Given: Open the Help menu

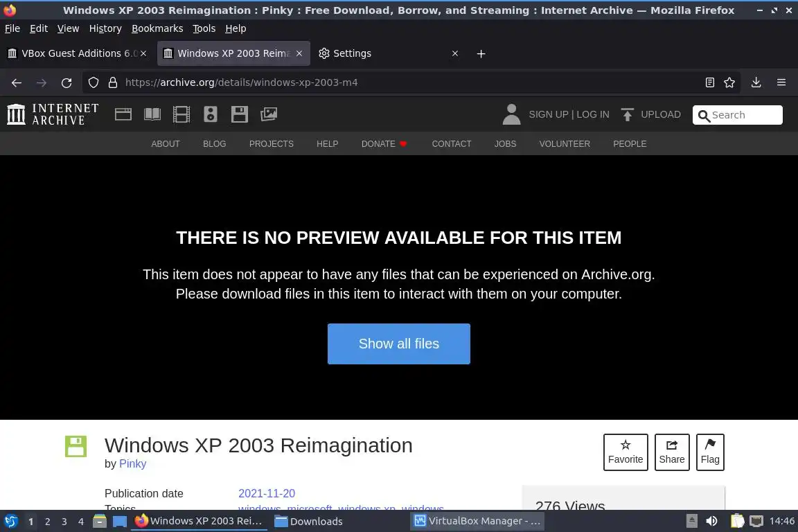Looking at the screenshot, I should (236, 28).
